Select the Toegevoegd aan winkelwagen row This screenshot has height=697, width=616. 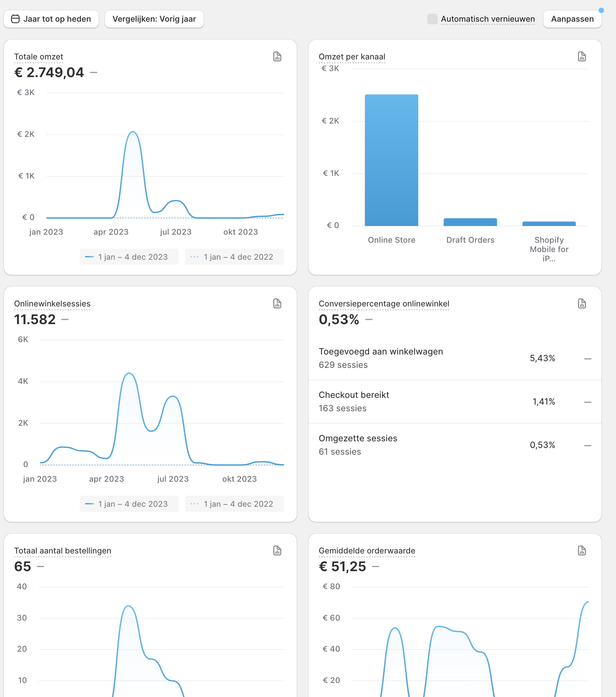pos(455,358)
